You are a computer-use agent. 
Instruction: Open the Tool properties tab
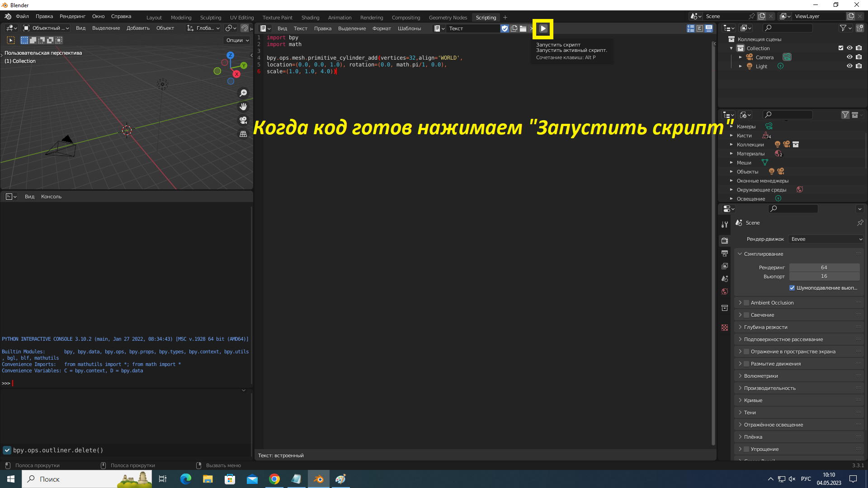pos(725,225)
